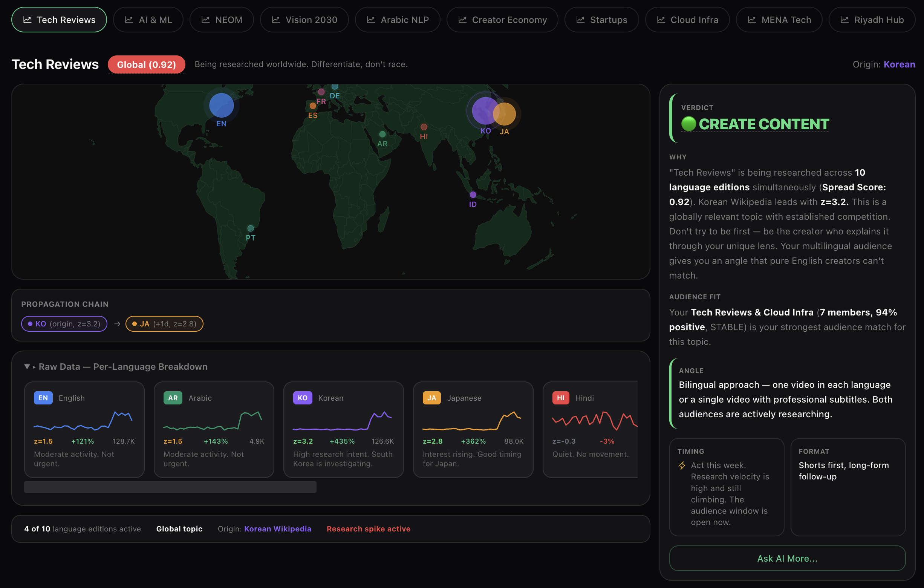Select the HI marker on the map
The height and width of the screenshot is (588, 924).
(424, 127)
